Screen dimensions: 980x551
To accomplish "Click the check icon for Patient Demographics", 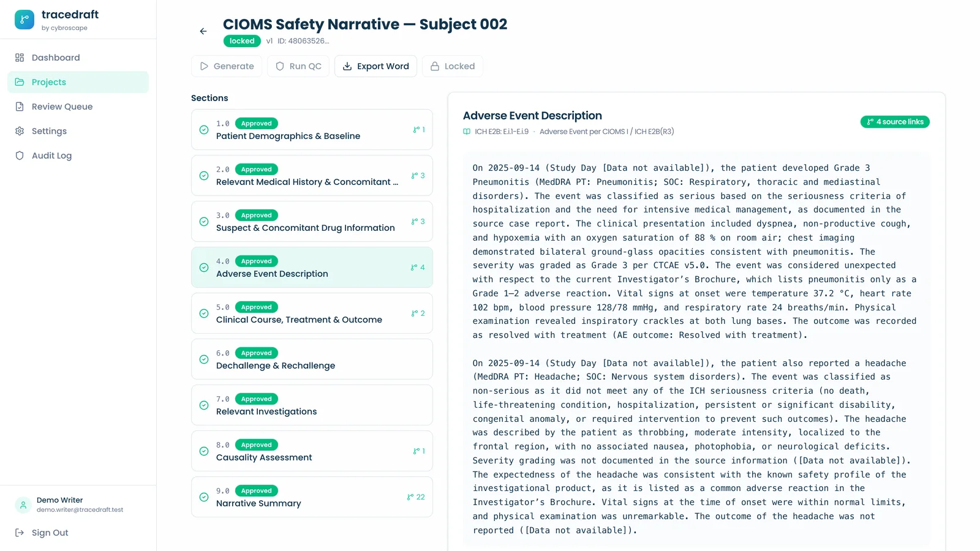I will [204, 130].
